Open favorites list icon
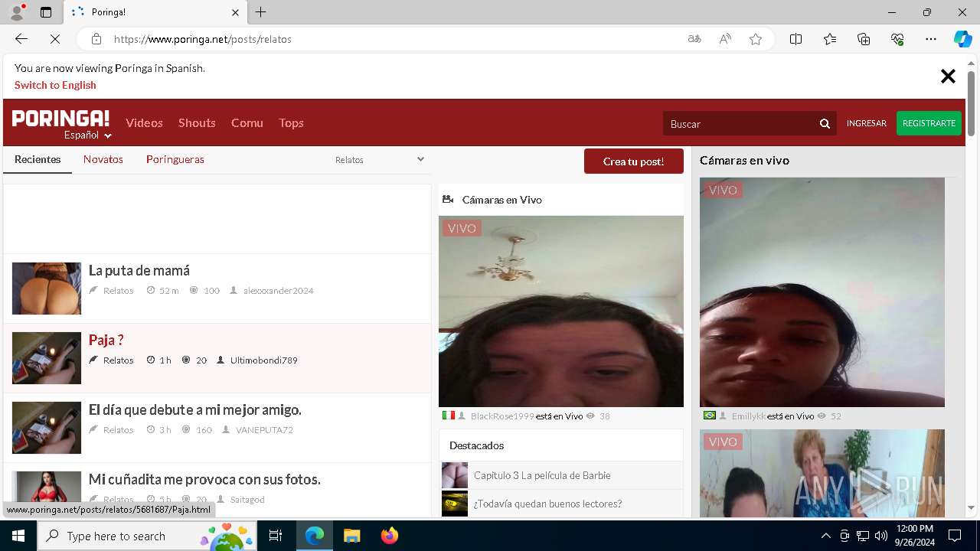This screenshot has height=551, width=980. (x=830, y=39)
